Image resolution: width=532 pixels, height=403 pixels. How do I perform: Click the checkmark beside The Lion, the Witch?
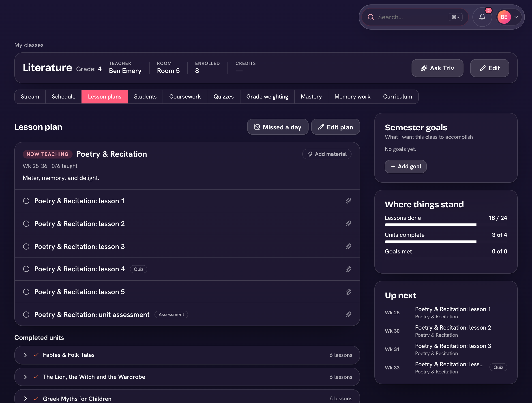tap(36, 377)
